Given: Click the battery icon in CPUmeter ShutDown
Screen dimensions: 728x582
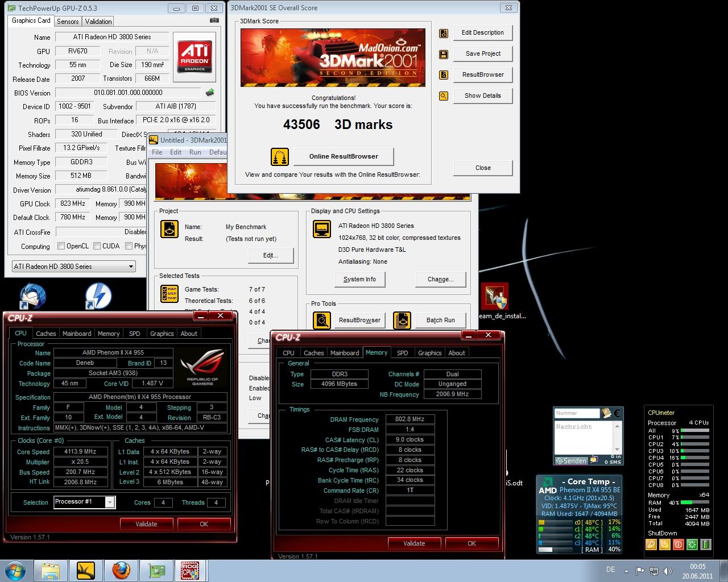Looking at the screenshot, I should point(706,544).
